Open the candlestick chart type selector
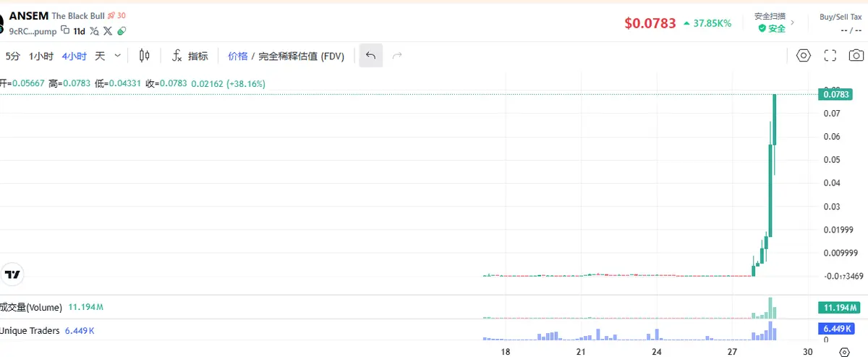This screenshot has width=868, height=357. pos(144,56)
